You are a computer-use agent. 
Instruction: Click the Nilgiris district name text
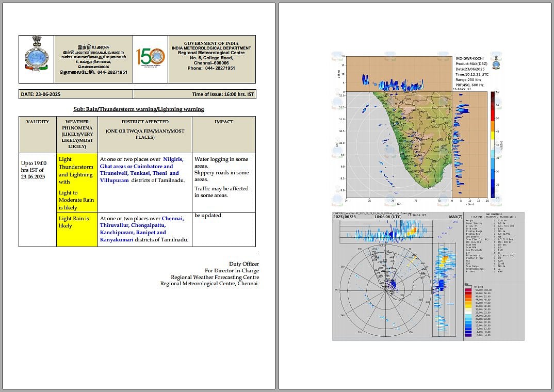coord(173,159)
